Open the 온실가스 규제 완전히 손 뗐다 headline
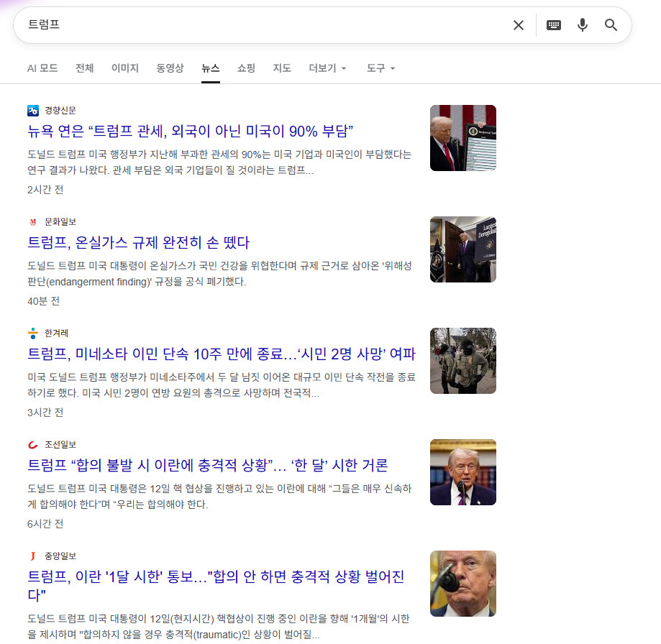 (139, 243)
